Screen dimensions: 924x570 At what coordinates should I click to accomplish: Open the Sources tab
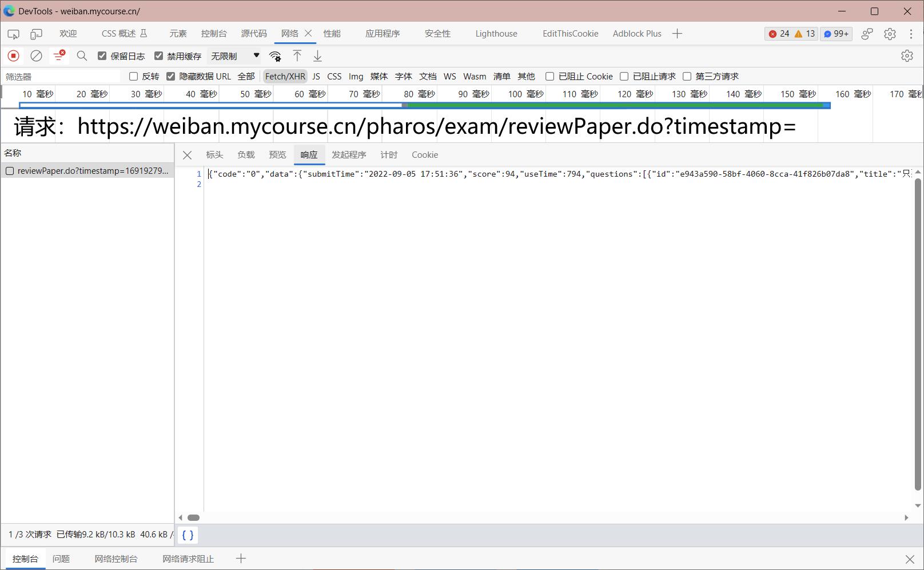point(254,34)
